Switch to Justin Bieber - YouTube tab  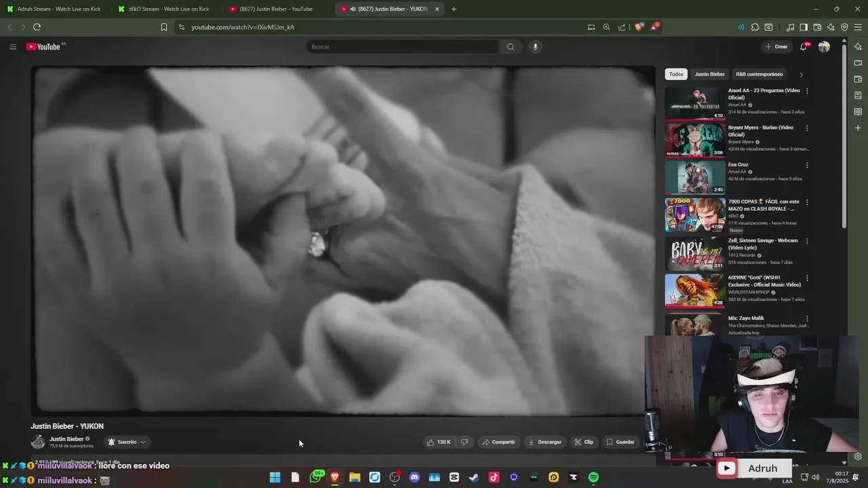(x=277, y=9)
